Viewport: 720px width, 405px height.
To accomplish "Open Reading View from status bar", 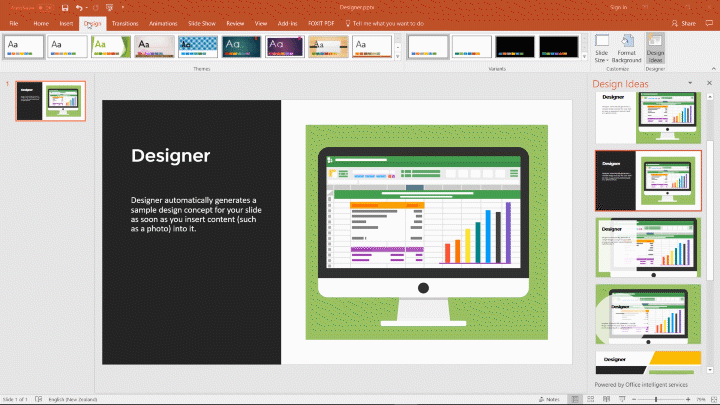I will pos(608,399).
